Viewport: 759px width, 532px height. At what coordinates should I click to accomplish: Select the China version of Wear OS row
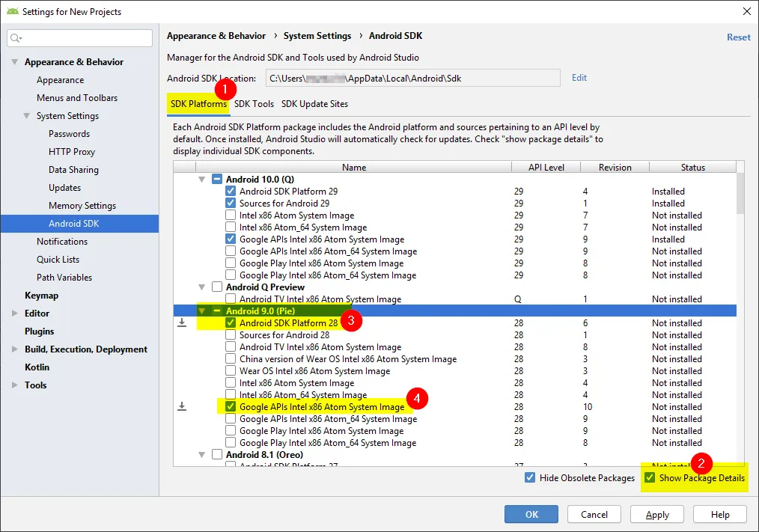point(455,358)
